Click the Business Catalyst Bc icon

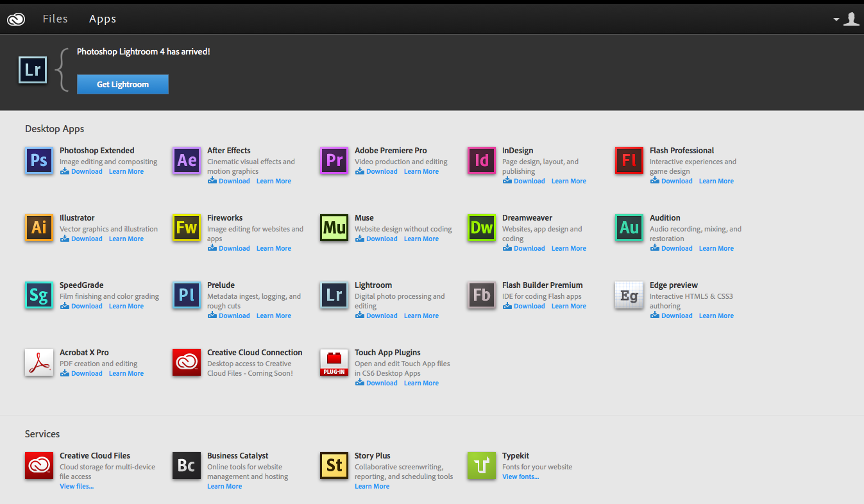tap(187, 466)
